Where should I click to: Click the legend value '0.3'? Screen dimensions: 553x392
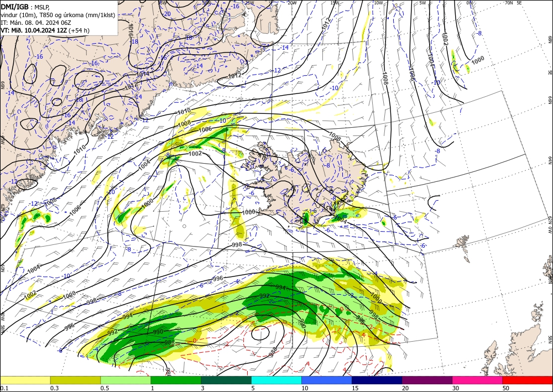54,388
